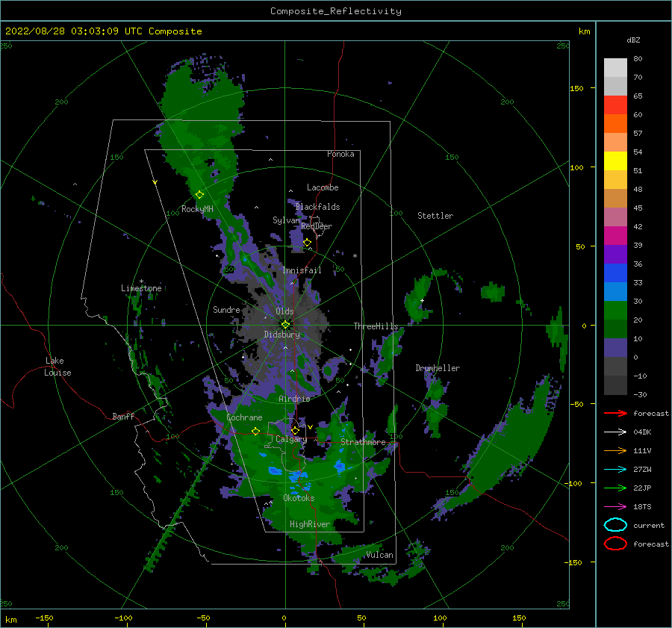Viewport: 672px width, 628px height.
Task: Select the 30 dBZ light blue swatch
Action: pyautogui.click(x=615, y=292)
